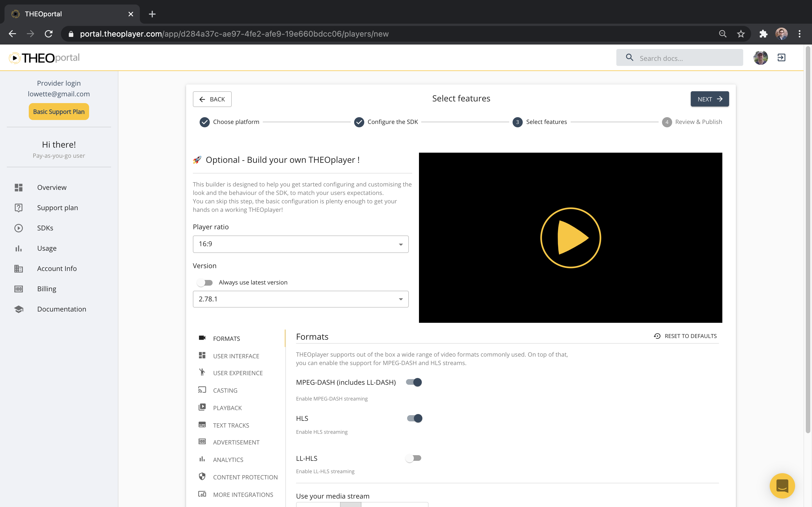Click the search docs magnifier icon
Image resolution: width=812 pixels, height=507 pixels.
pos(630,57)
